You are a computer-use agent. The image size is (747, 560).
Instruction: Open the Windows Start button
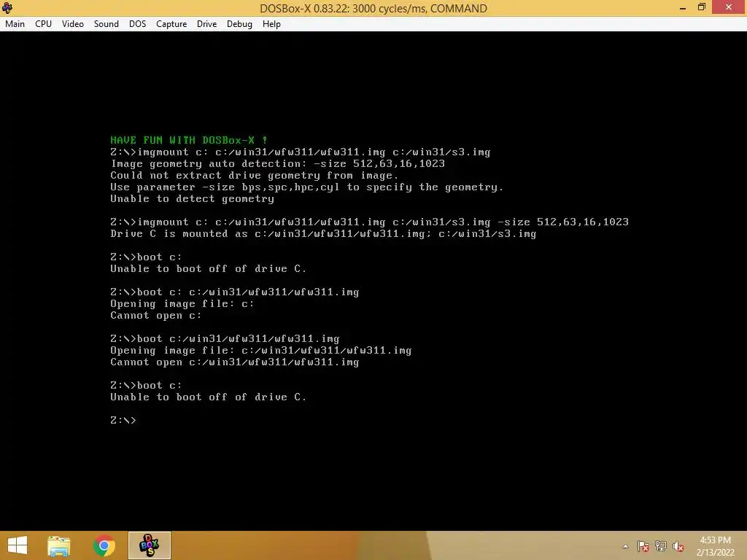tap(18, 545)
